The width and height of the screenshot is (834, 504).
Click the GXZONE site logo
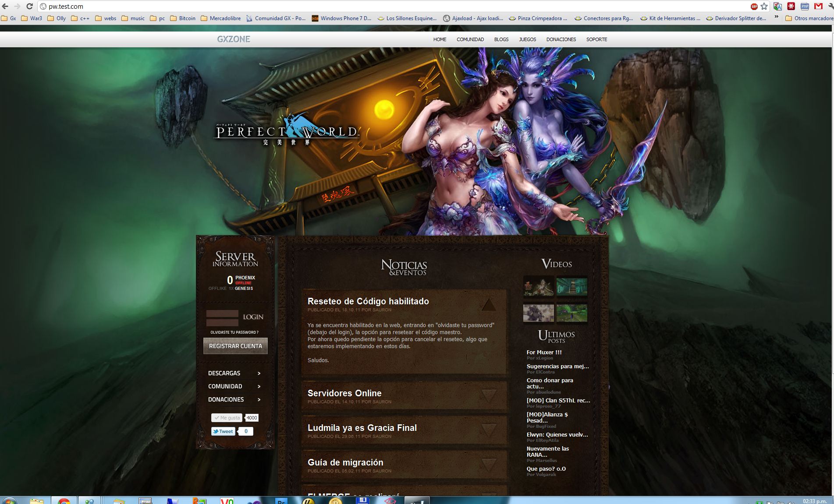(234, 39)
